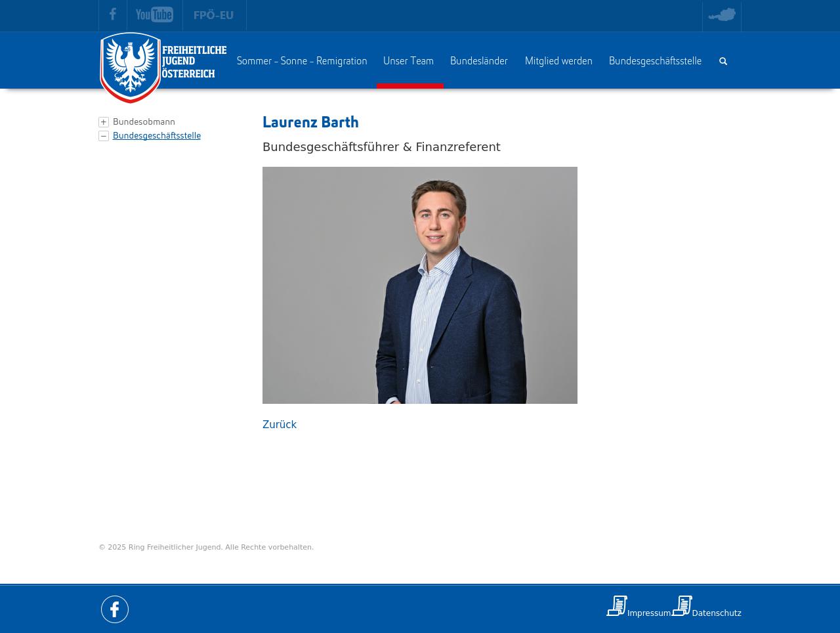
Task: Open the Bundesländer menu
Action: point(479,61)
